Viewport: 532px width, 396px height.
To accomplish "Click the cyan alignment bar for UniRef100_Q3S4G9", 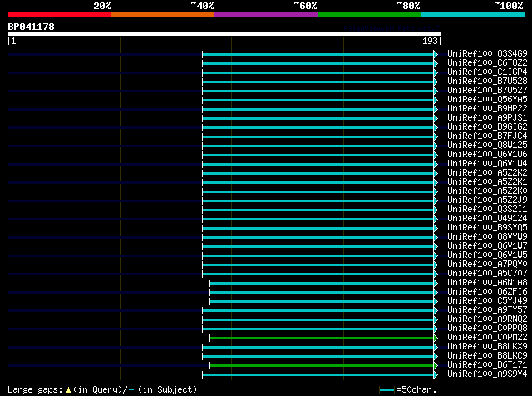I will coord(318,54).
